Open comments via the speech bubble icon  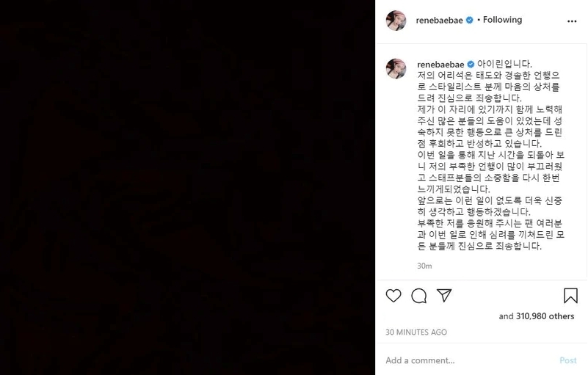click(x=419, y=296)
